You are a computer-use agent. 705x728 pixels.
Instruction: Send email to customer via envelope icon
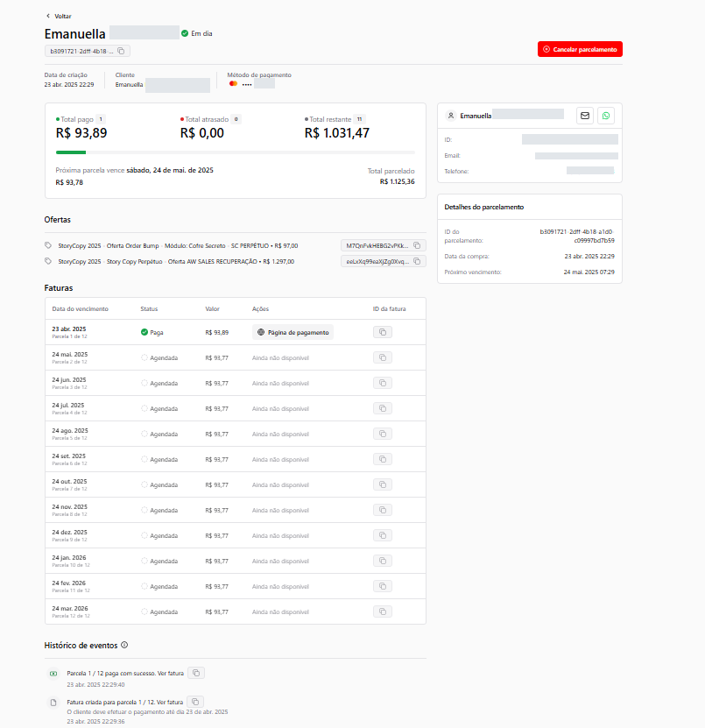click(585, 116)
